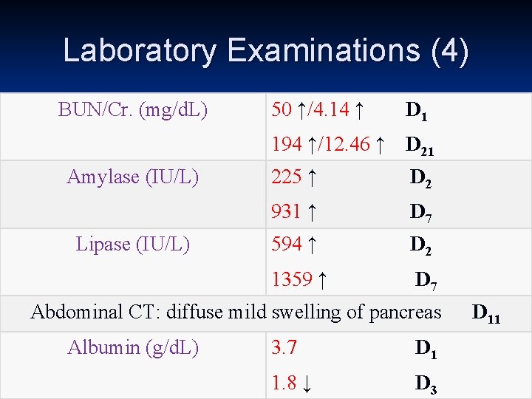
Task: Select the amylase value 931
Action: 286,211
